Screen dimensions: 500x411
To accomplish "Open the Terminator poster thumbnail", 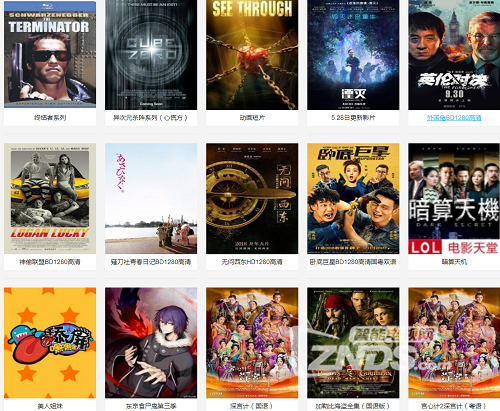I will (x=50, y=54).
